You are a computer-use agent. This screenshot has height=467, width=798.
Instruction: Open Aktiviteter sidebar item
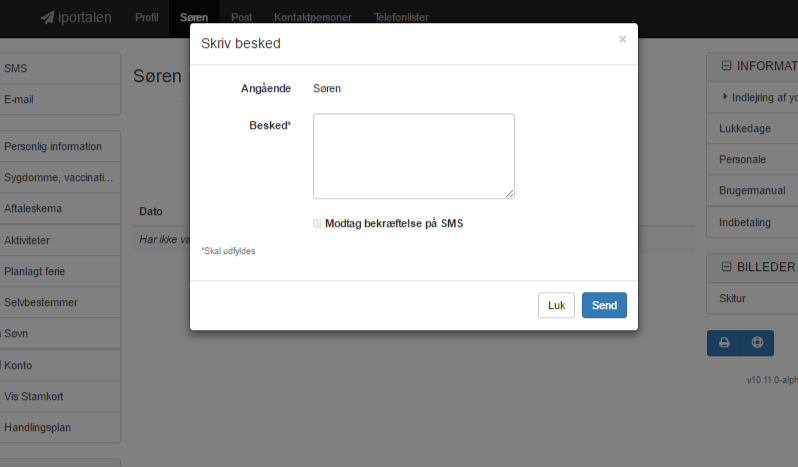tap(60, 240)
